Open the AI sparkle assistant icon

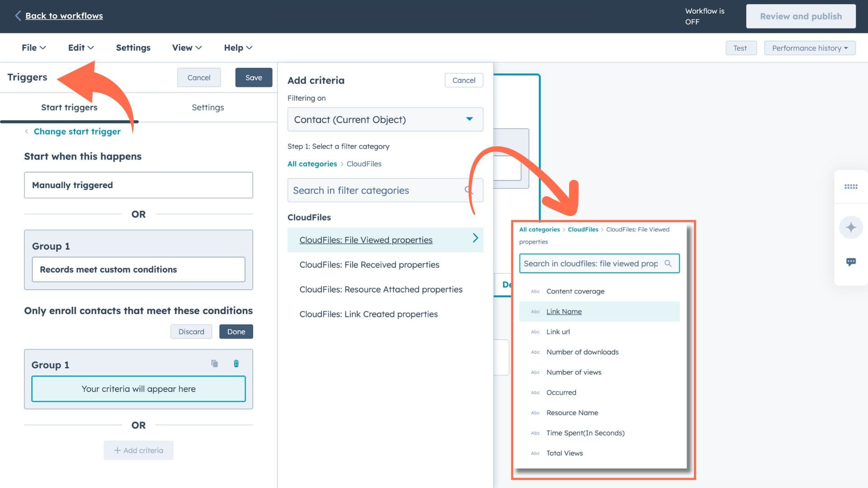(851, 227)
